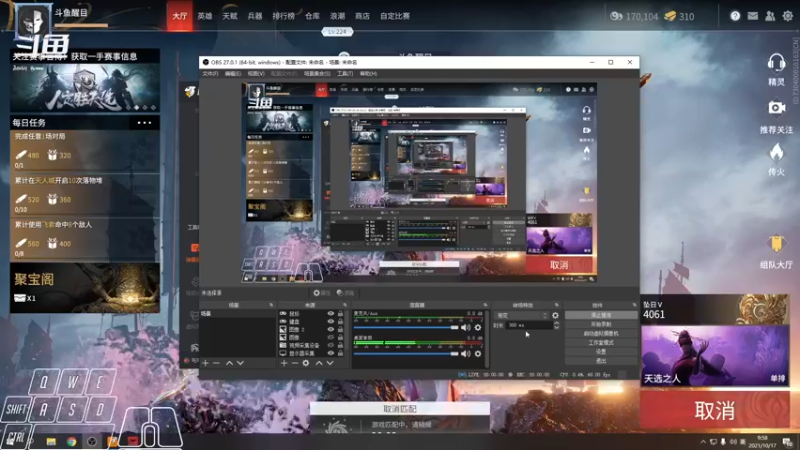Viewport: 800px width, 450px height.
Task: Remove source with minus in 来源 panel
Action: [x=295, y=363]
